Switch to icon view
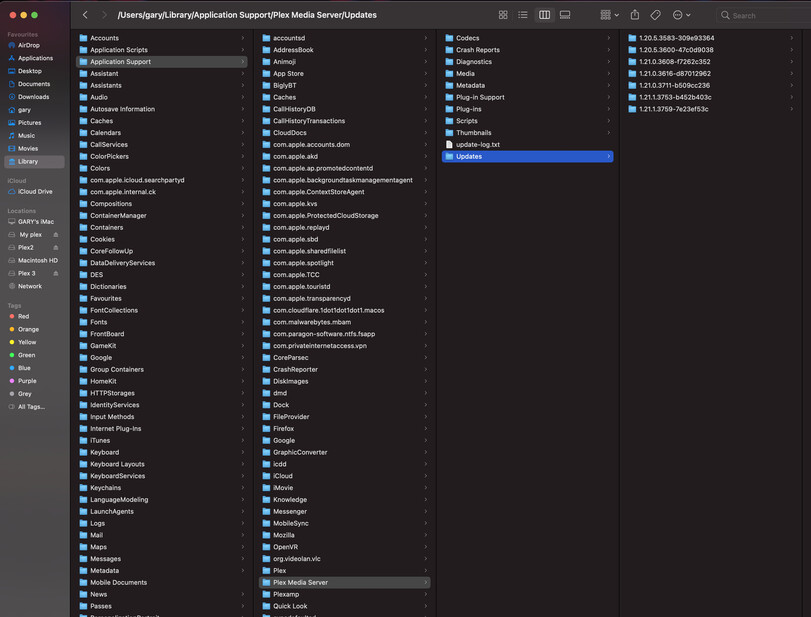 (x=503, y=15)
